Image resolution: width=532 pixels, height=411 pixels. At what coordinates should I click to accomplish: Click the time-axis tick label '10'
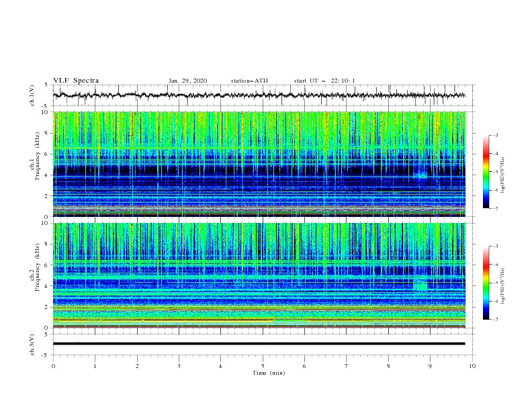tap(472, 366)
